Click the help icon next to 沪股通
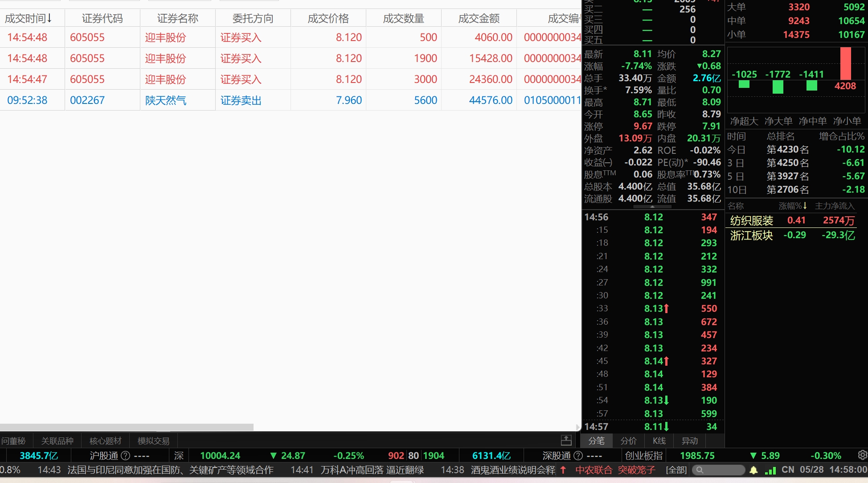868x483 pixels. coord(126,455)
